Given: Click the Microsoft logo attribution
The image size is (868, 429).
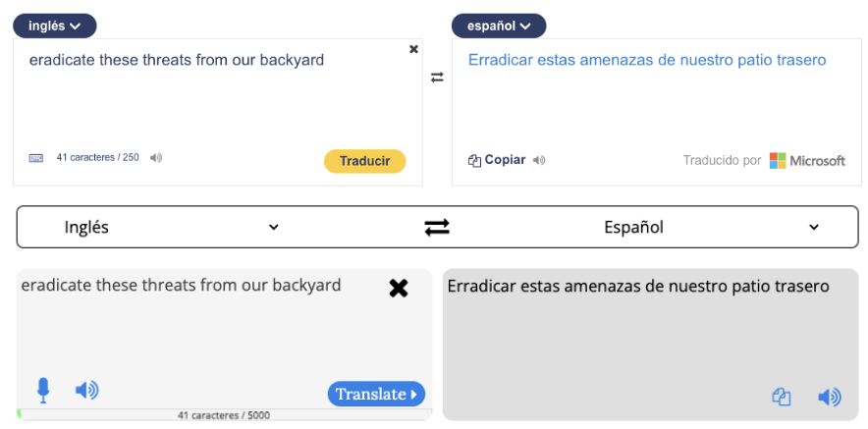Looking at the screenshot, I should (806, 160).
